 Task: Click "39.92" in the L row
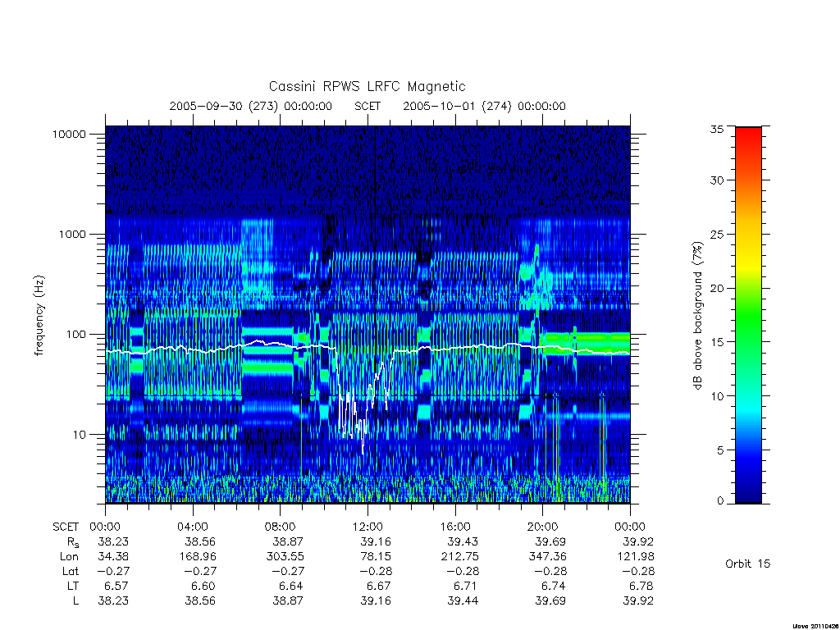(x=638, y=601)
